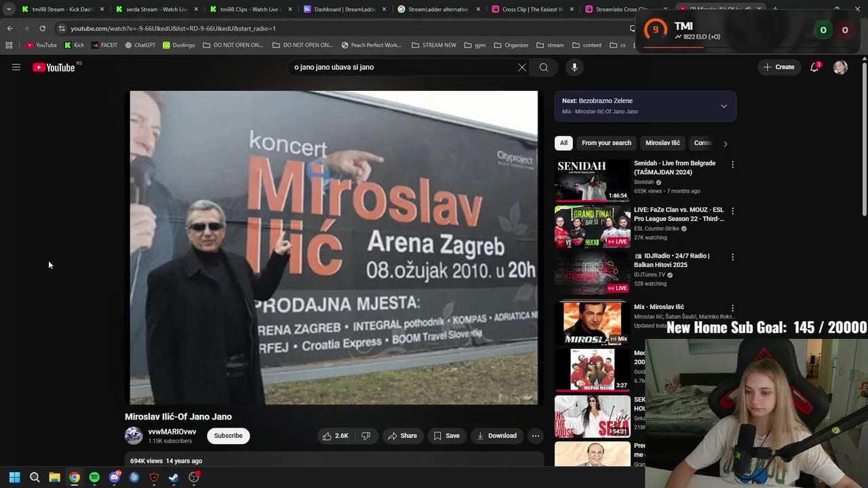Open Windows Start menu
Image resolution: width=868 pixels, height=488 pixels.
click(14, 477)
